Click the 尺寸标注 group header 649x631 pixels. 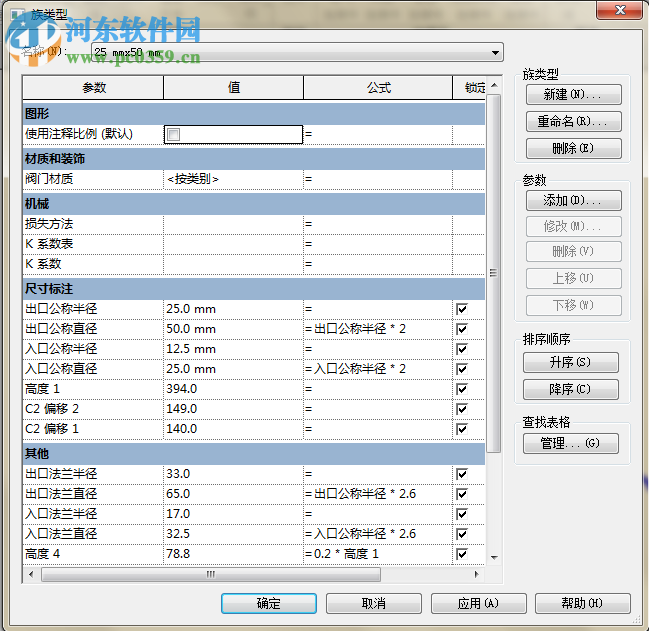coord(254,289)
